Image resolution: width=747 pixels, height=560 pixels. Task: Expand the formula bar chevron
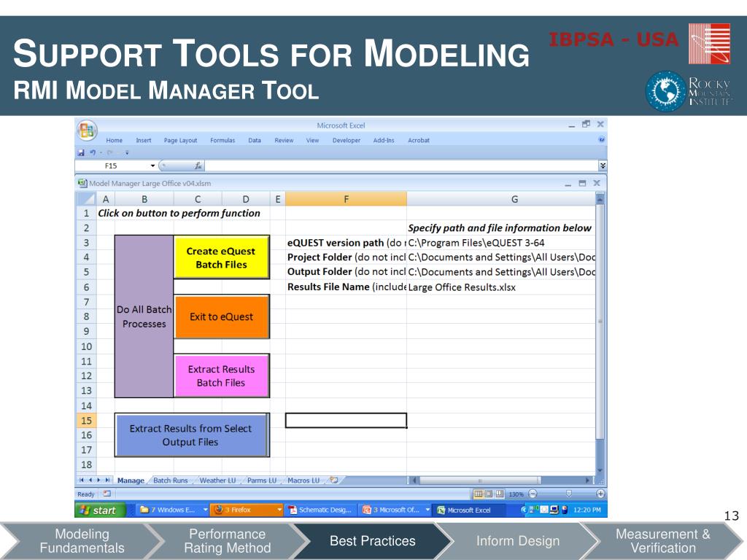click(x=603, y=166)
